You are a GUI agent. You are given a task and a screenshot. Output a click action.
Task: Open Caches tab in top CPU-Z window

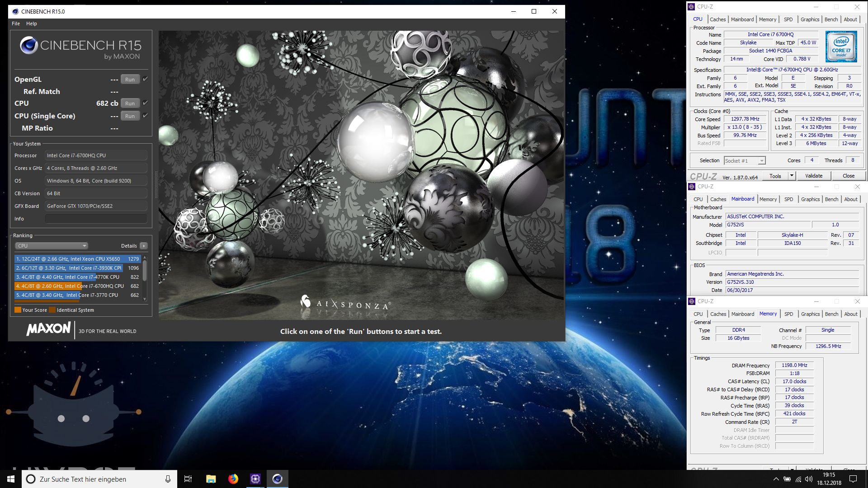pyautogui.click(x=717, y=19)
